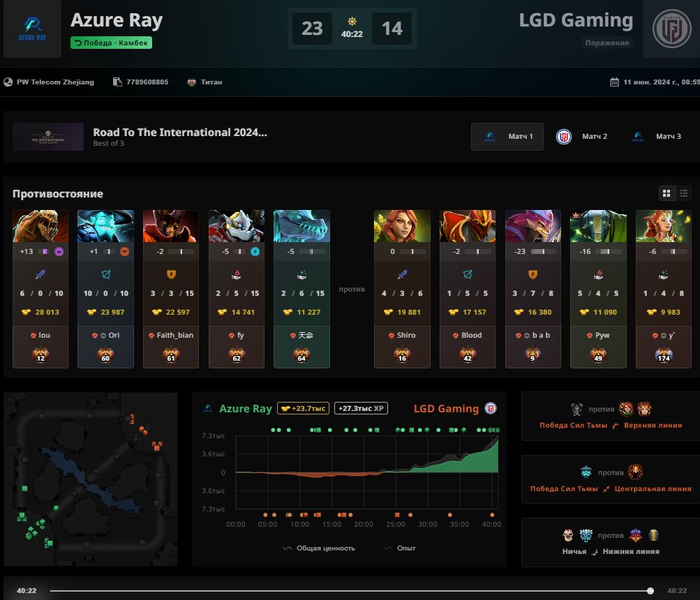The image size is (700, 600).
Task: Click the calendar icon by match date
Action: 614,82
